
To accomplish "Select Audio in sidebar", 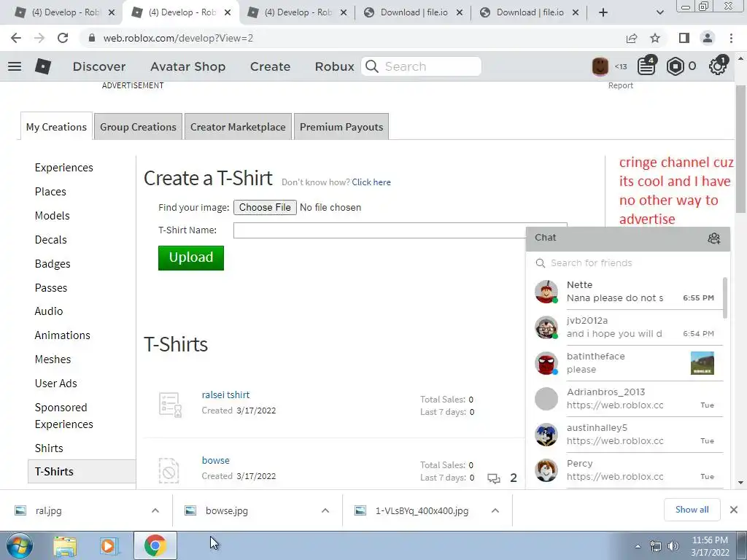I will point(49,311).
